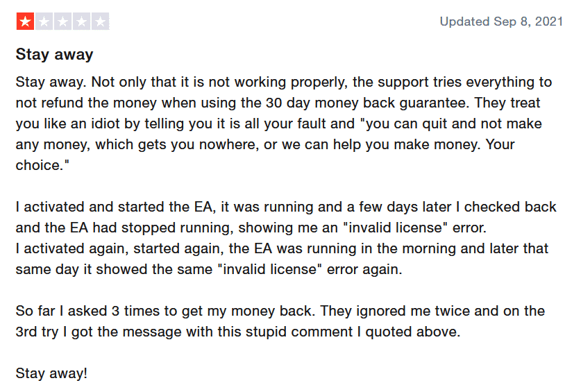Image resolution: width=581 pixels, height=392 pixels.
Task: Click the first red filled star
Action: pos(25,22)
